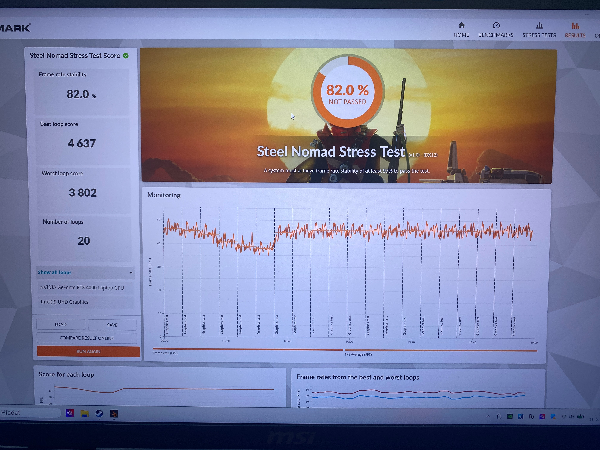Open the Home section icon
This screenshot has height=450, width=600.
461,26
